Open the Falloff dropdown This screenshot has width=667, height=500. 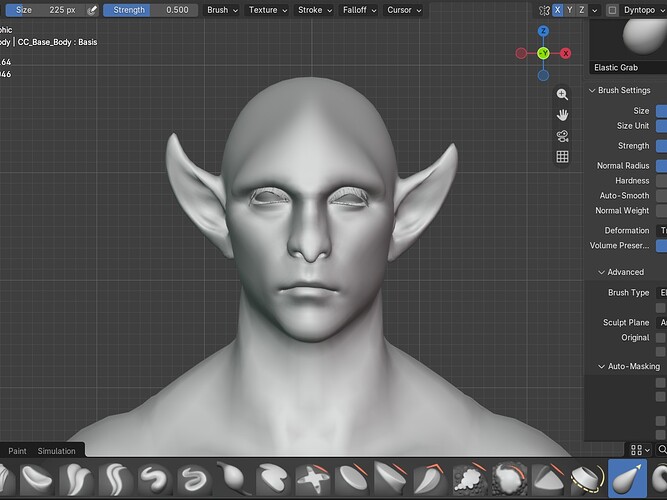[359, 10]
